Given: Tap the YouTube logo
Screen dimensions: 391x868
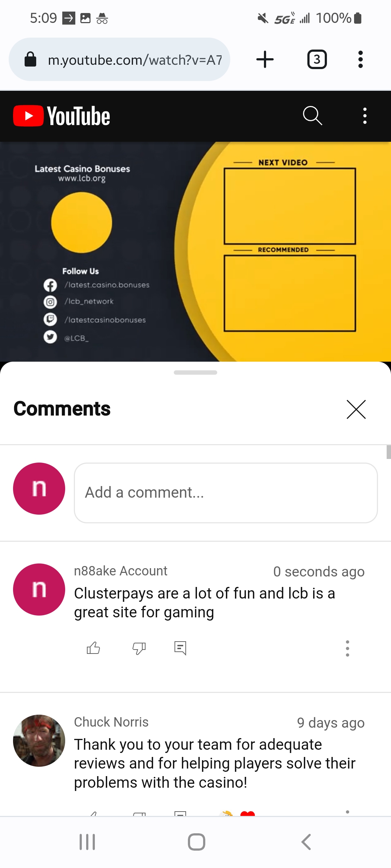Looking at the screenshot, I should point(62,116).
